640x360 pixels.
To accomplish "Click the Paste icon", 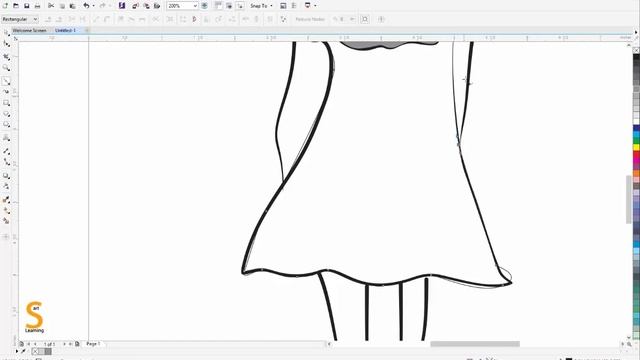I will coord(73,6).
